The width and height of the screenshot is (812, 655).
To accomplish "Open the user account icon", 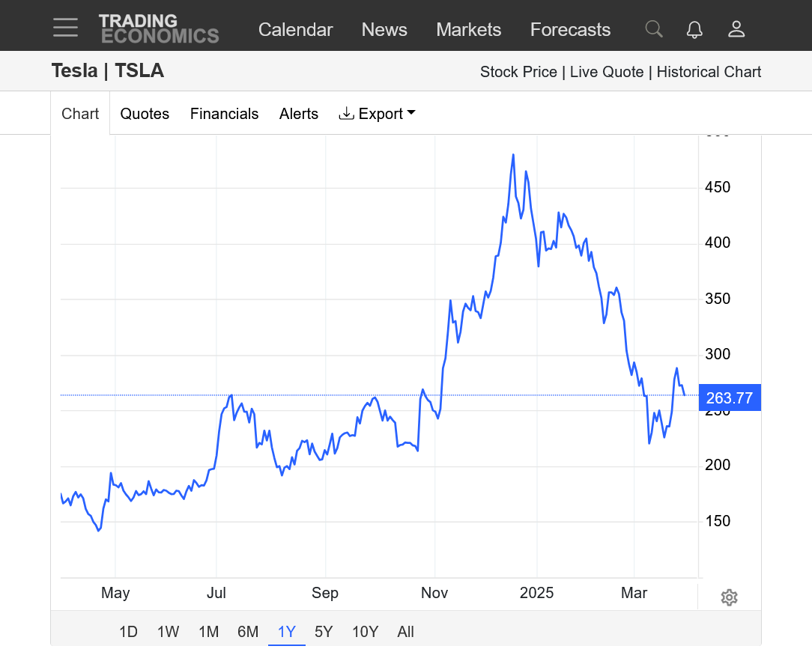I will [736, 29].
